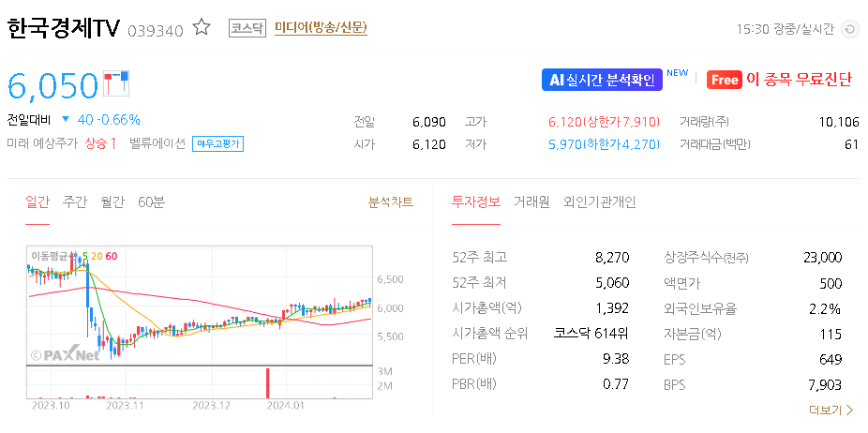Screen dimensions: 868x433
Task: Click the candlestick icon next to 6,050
Action: pos(116,82)
